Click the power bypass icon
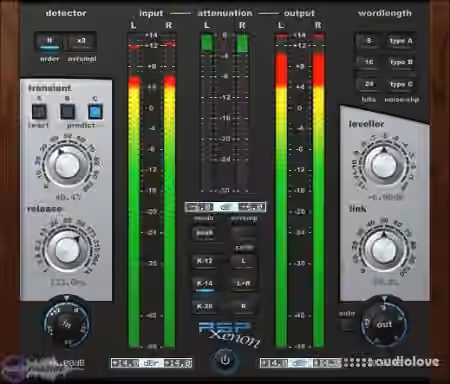 coord(225,360)
